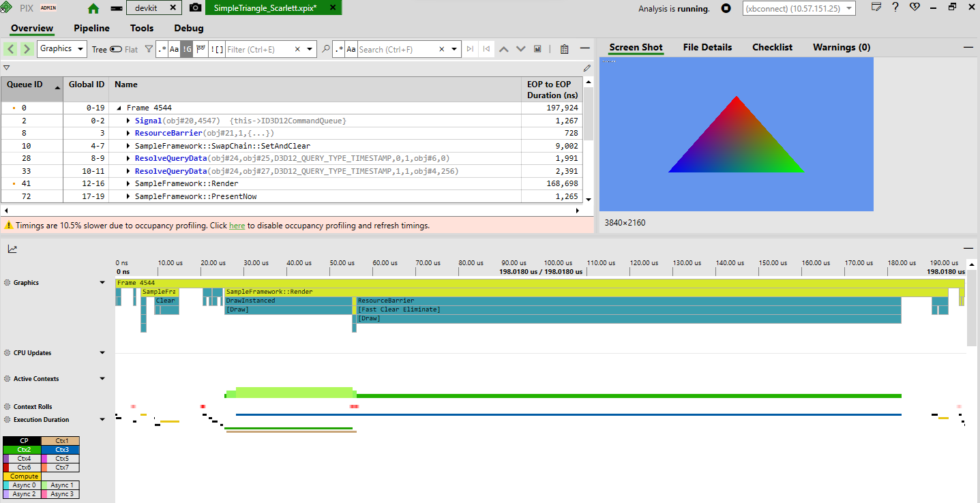Click the event list filter funnel icon

(149, 49)
